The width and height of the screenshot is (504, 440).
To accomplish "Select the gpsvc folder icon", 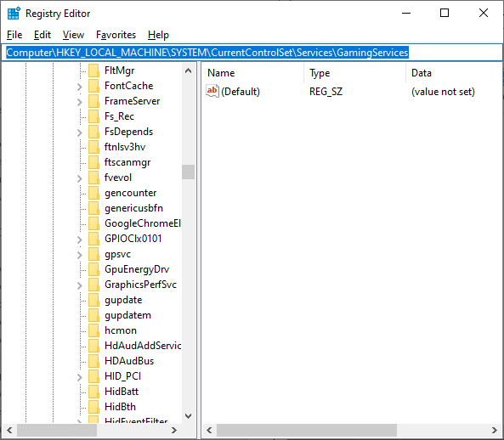I will (93, 254).
